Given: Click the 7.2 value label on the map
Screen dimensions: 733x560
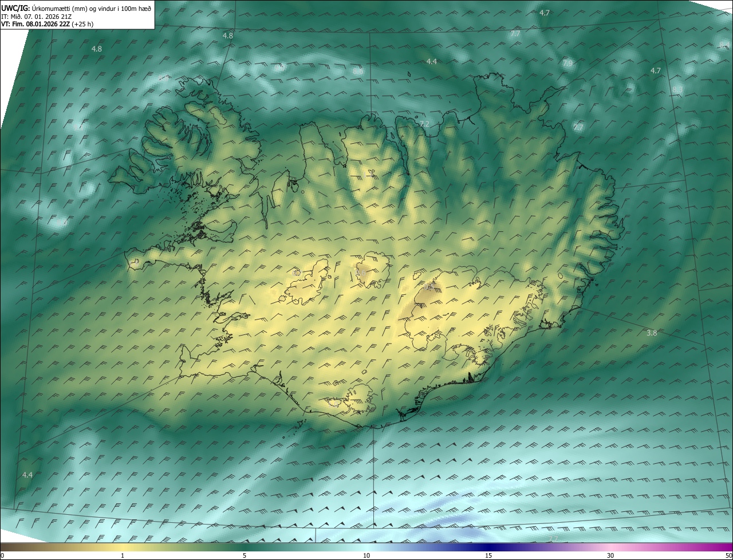Looking at the screenshot, I should click(424, 124).
